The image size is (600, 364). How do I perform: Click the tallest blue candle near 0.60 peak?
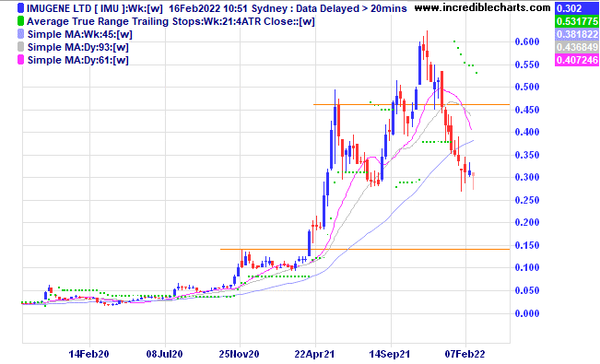pos(419,64)
